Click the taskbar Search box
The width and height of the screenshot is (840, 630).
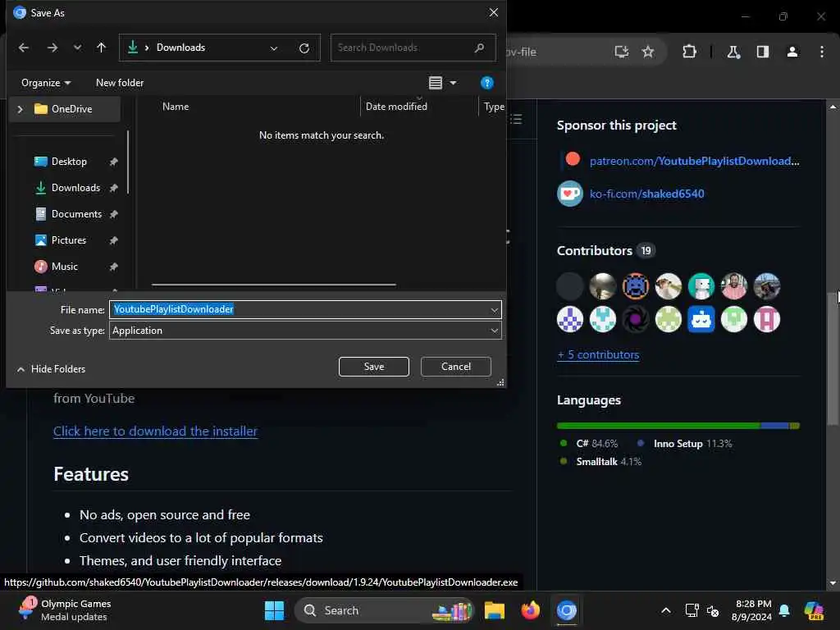[x=384, y=610]
